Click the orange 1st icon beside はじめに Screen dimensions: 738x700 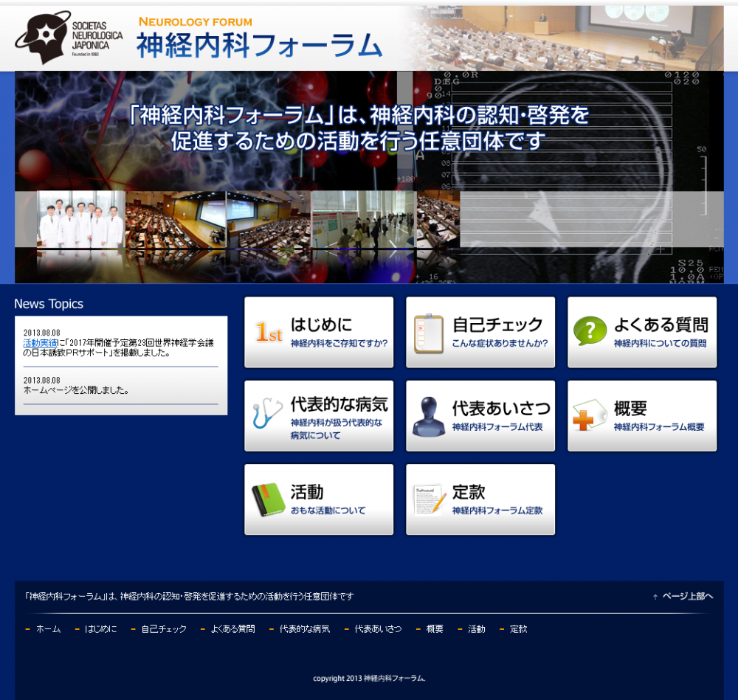[269, 333]
